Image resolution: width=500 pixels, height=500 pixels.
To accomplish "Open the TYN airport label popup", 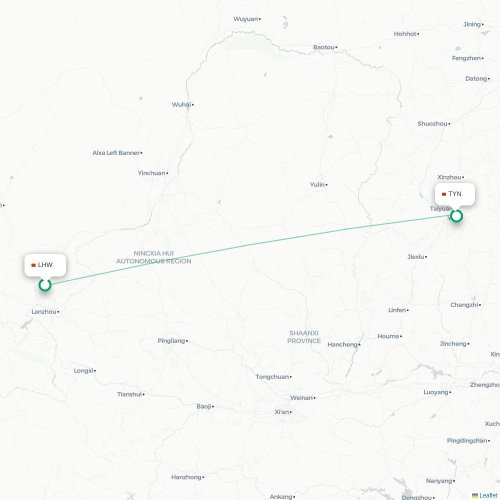I will [x=455, y=194].
